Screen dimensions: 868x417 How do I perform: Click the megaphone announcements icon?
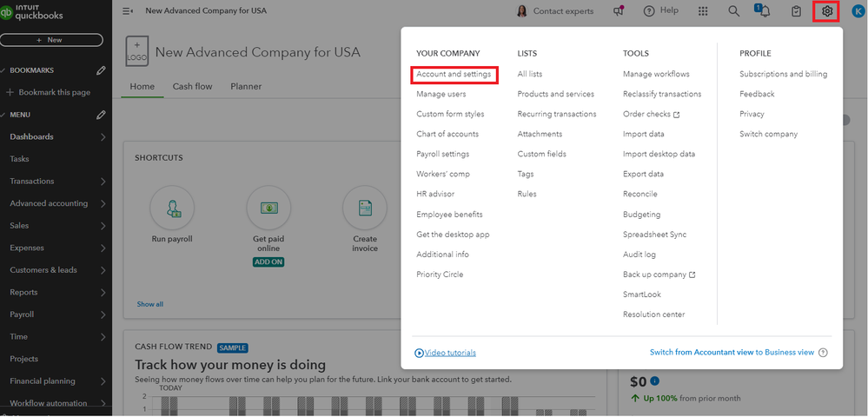click(619, 11)
